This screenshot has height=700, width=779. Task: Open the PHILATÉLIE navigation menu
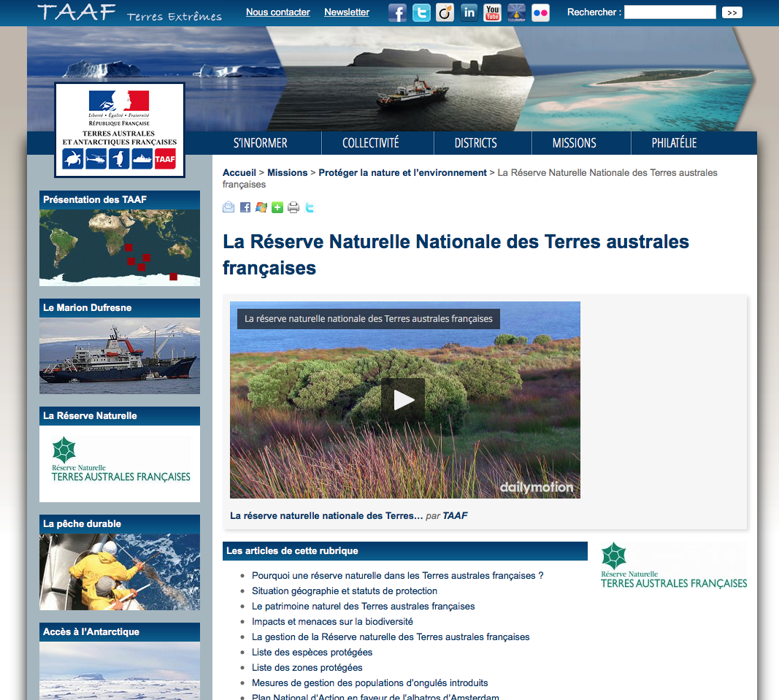pos(674,143)
